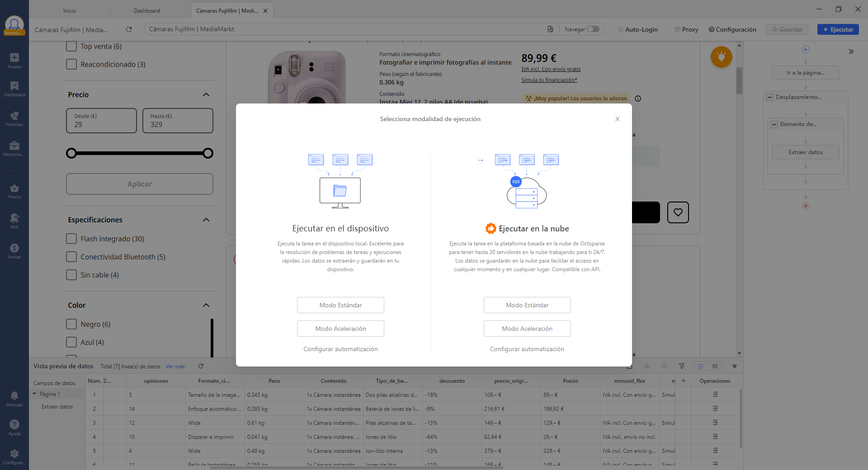Screen dimensions: 868x470
Task: Toggle the Navegar switch in the top bar
Action: (593, 29)
